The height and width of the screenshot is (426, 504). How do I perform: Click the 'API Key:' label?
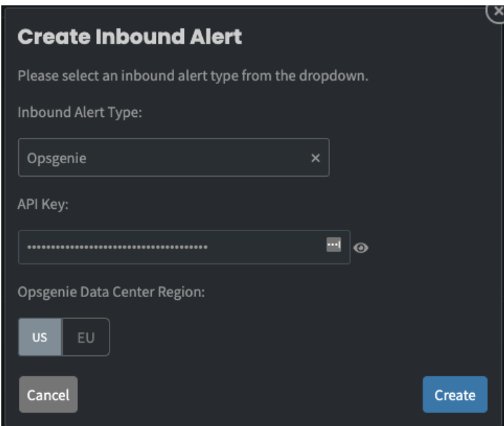pos(43,204)
